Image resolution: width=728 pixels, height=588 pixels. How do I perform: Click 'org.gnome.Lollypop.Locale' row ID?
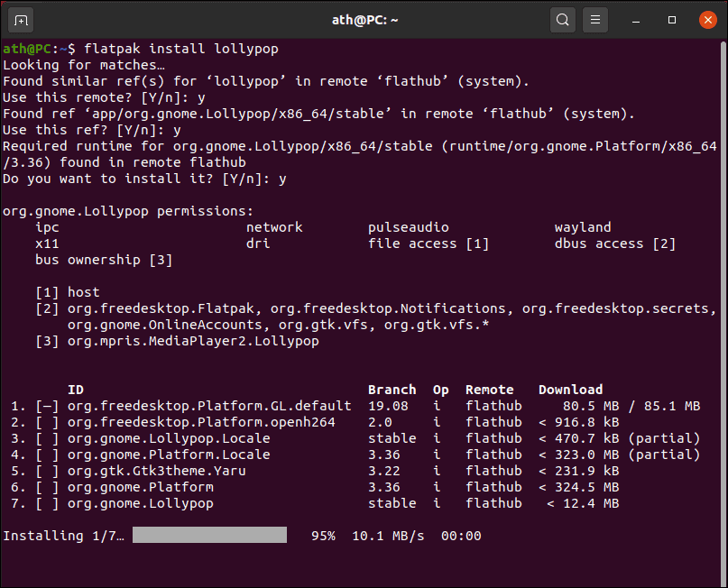click(x=169, y=438)
